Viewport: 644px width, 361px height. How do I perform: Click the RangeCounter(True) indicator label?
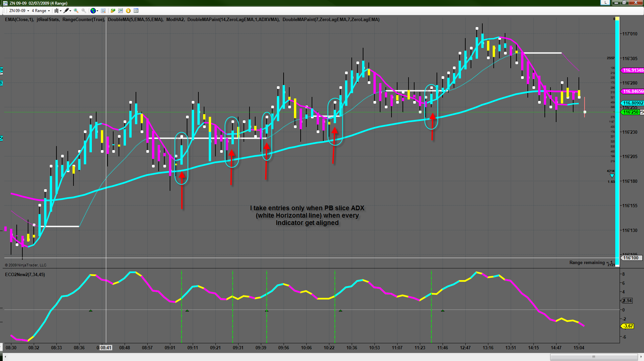tap(84, 19)
